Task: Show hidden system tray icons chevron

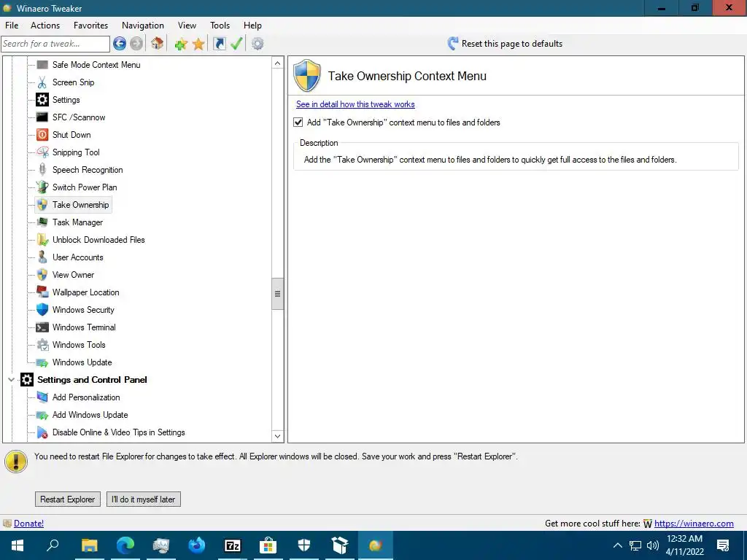Action: click(x=617, y=545)
